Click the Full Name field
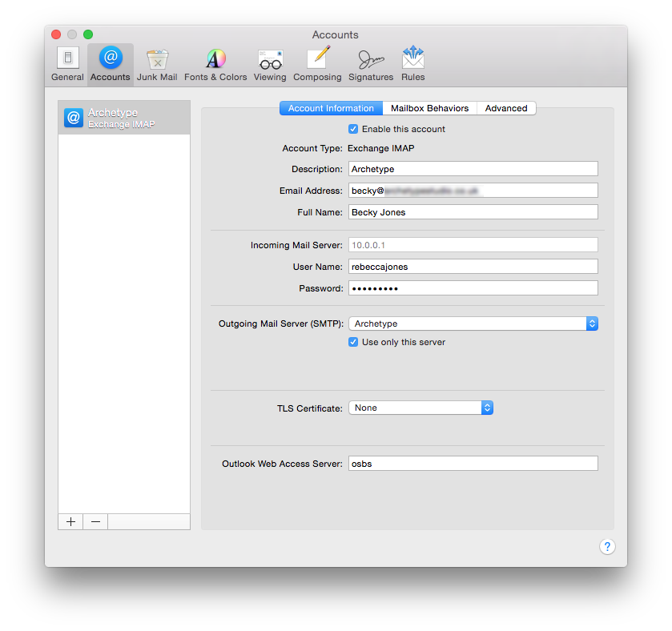 coord(473,212)
